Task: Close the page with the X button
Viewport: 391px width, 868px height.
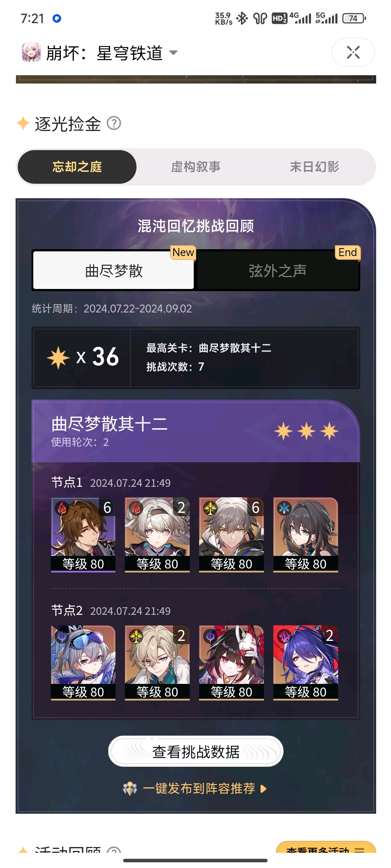Action: coord(353,52)
